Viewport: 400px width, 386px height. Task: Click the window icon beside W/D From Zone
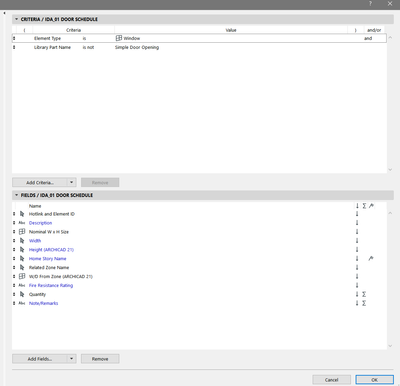click(22, 276)
